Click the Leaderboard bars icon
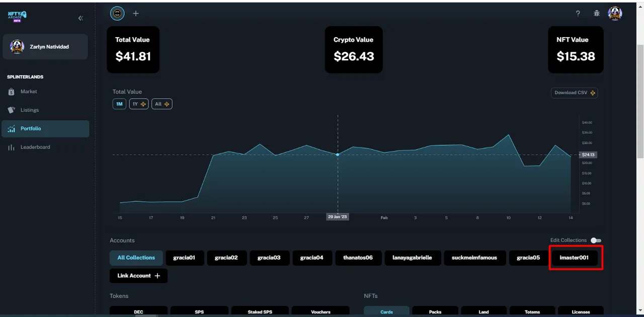The height and width of the screenshot is (317, 644). (12, 147)
